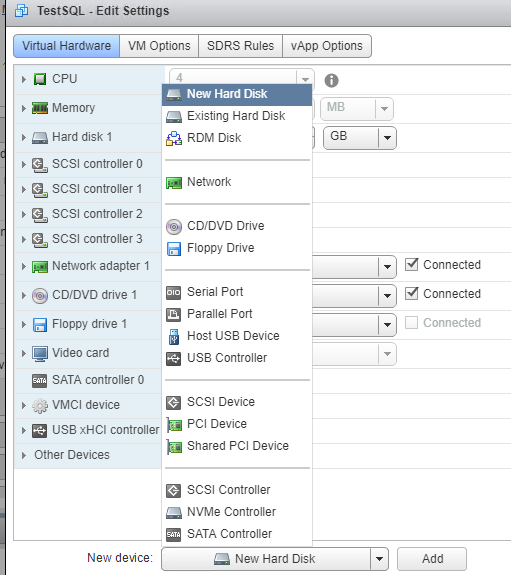Toggle Connected checkbox for CD/DVD drive 1
The image size is (511, 575).
click(x=412, y=293)
